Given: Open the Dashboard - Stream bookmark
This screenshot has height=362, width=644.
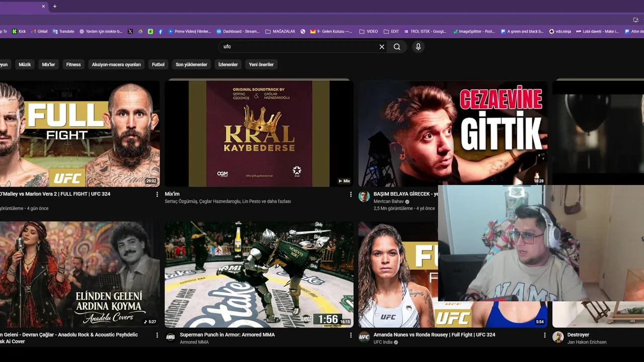Looking at the screenshot, I should coord(238,31).
